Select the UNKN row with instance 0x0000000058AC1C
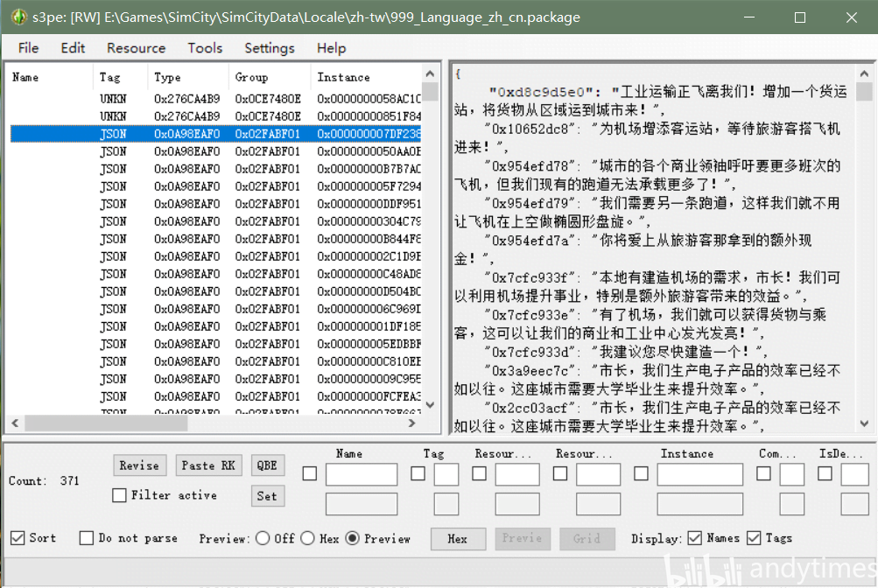 tap(215, 99)
